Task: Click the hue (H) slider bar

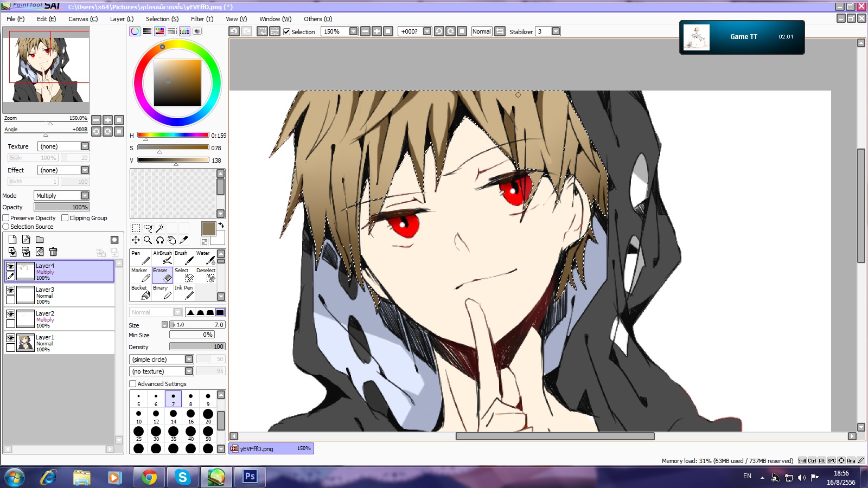Action: coord(173,135)
